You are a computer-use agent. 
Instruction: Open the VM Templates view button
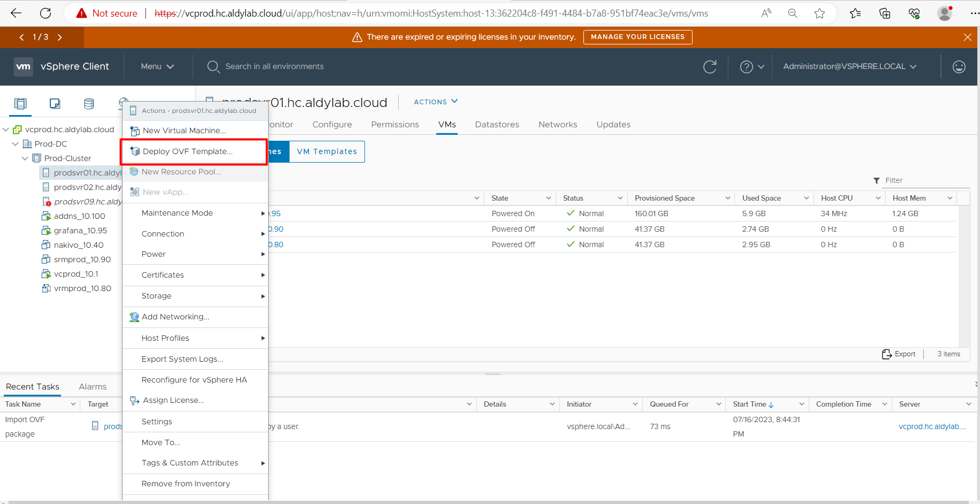326,151
